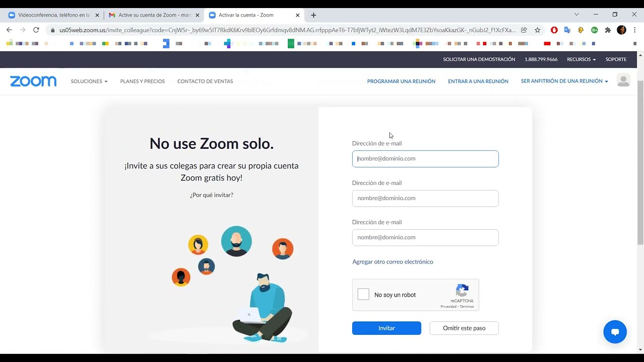Open the user profile avatar icon
This screenshot has width=644, height=362.
(623, 80)
